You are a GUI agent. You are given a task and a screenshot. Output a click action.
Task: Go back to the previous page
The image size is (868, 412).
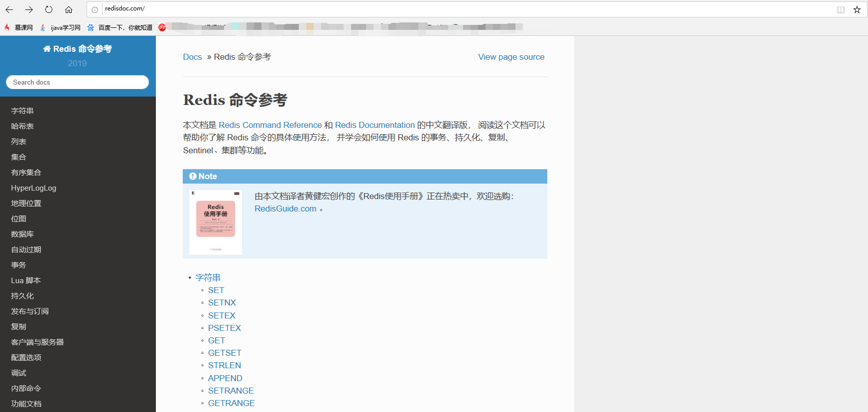9,9
